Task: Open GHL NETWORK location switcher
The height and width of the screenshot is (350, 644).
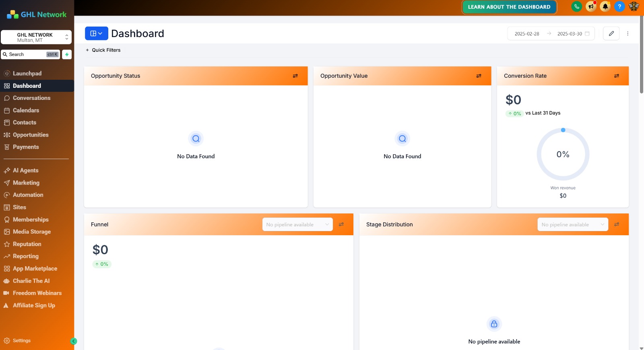Action: tap(36, 37)
